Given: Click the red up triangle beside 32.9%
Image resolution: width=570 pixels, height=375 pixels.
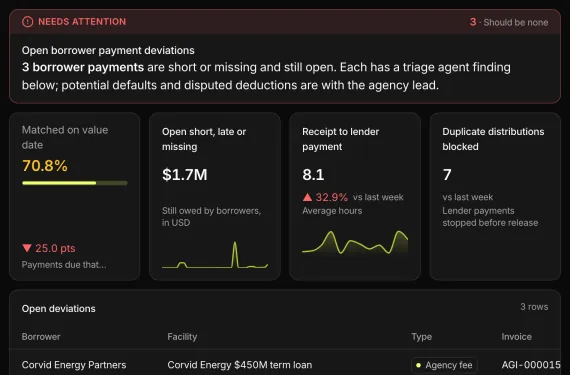Looking at the screenshot, I should point(308,197).
